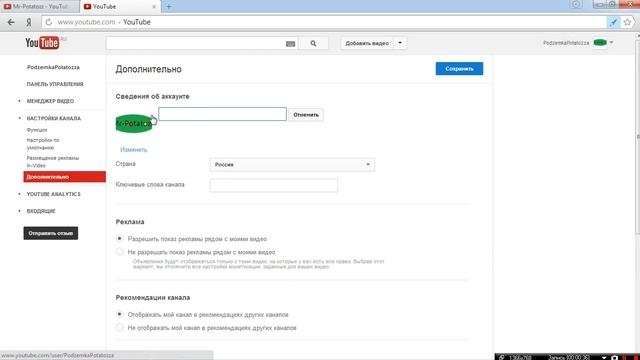This screenshot has width=640, height=360.
Task: Click the YouTube search input field
Action: coord(196,43)
